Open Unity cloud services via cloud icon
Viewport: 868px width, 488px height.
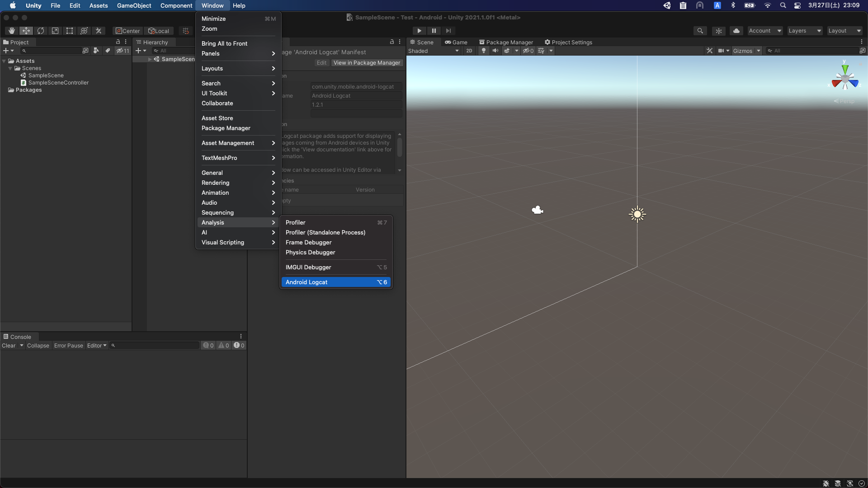point(736,31)
